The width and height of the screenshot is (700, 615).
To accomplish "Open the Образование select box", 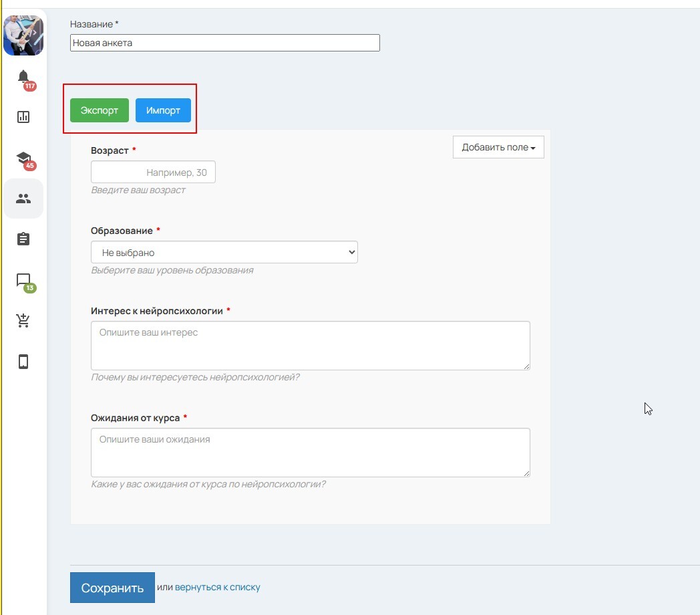I will click(x=224, y=253).
